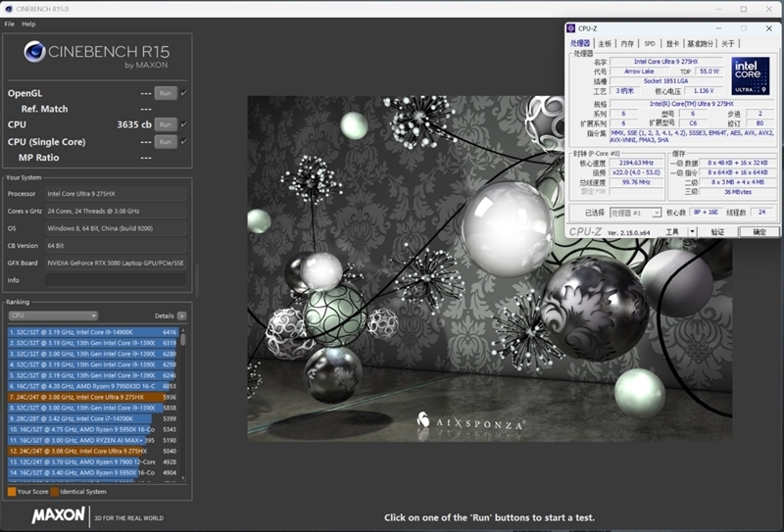Screen dimensions: 784x532
Task: Click the Intel Core Ultra 9 logo
Action: coord(751,75)
